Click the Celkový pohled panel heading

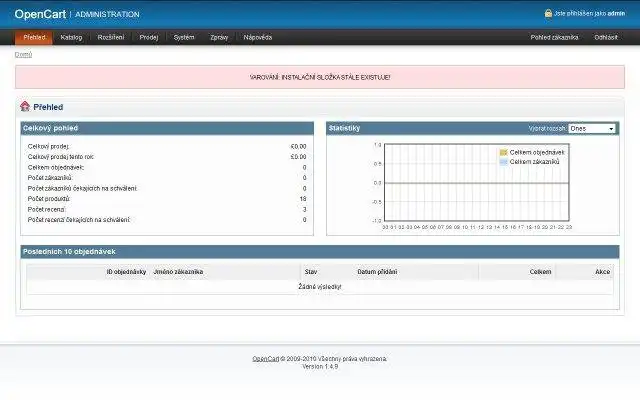(51, 128)
